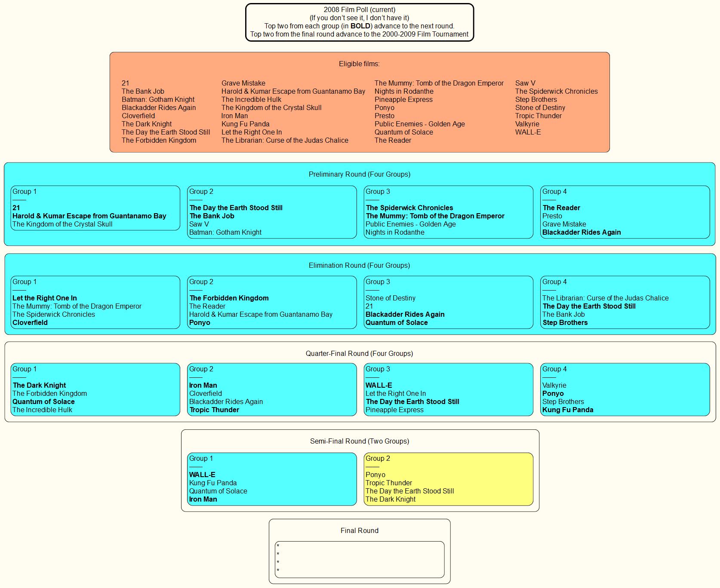
Task: Select "The Incredible Hulk" in Quarter-Final Group 1
Action: (42, 410)
